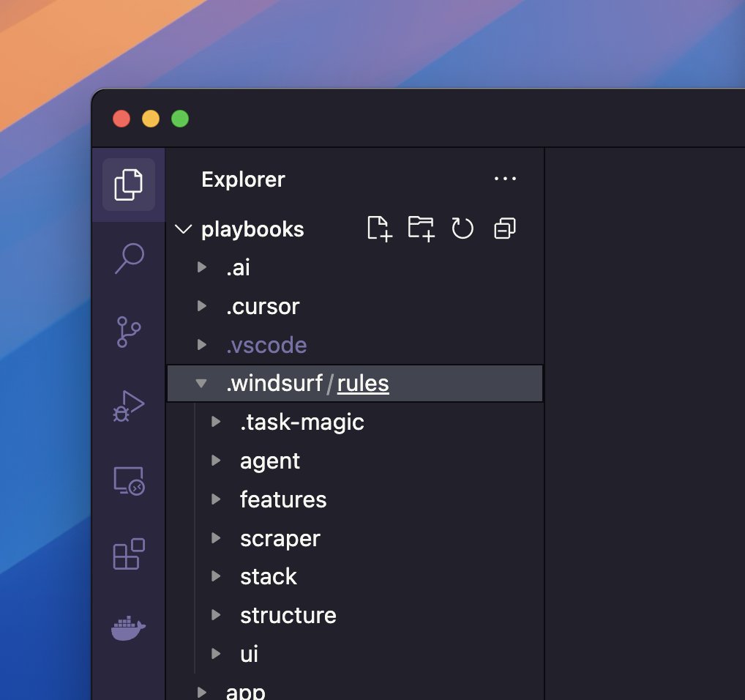745x700 pixels.
Task: Collapse the playbooks root section
Action: 184,229
